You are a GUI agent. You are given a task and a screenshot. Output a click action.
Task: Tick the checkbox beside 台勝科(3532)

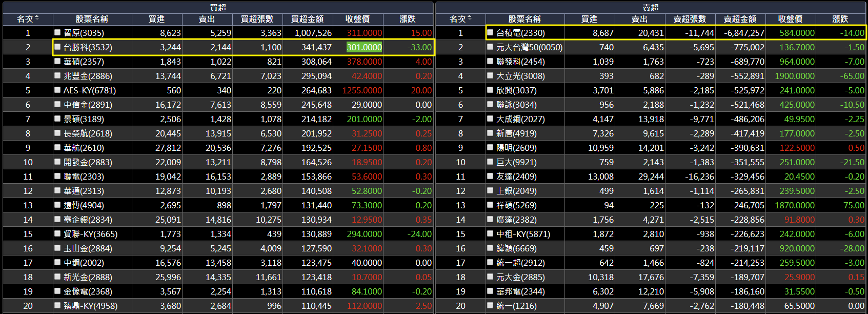[58, 47]
